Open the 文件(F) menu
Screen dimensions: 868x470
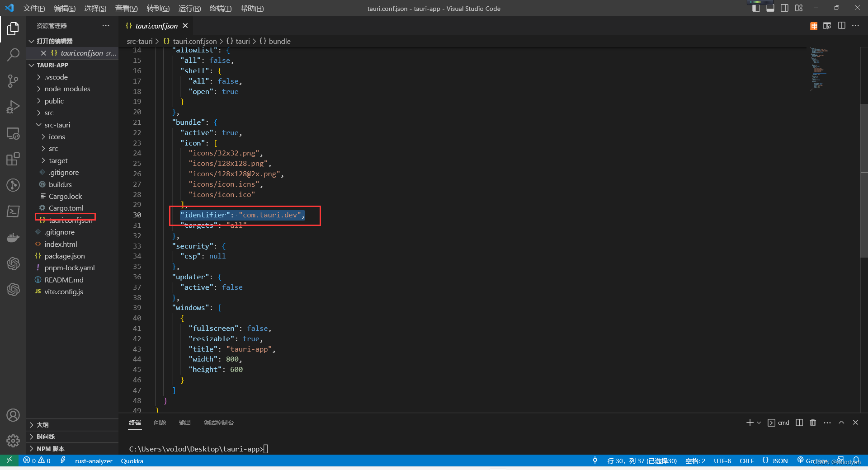(x=34, y=8)
